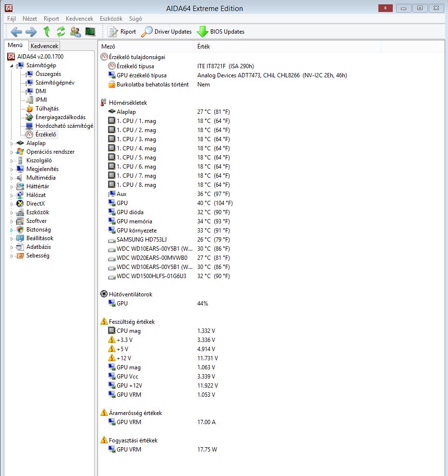This screenshot has width=448, height=476.
Task: Click the green up-level arrow icon
Action: tap(47, 32)
